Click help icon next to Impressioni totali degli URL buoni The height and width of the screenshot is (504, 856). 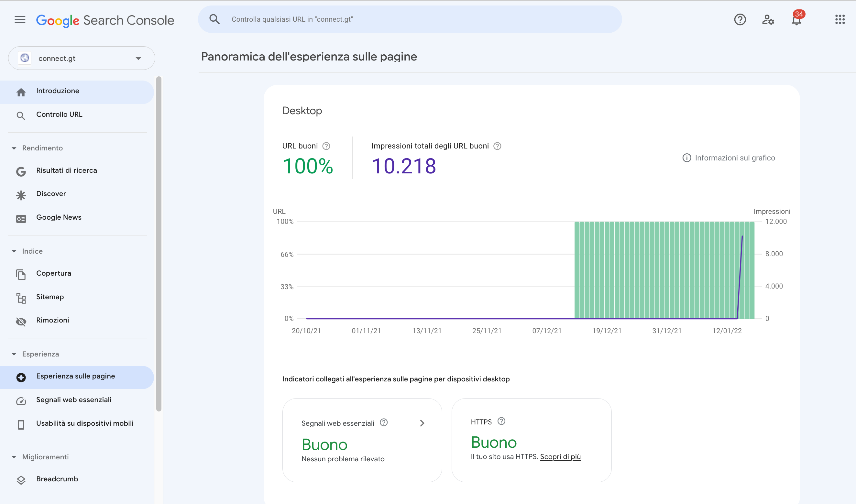(497, 146)
